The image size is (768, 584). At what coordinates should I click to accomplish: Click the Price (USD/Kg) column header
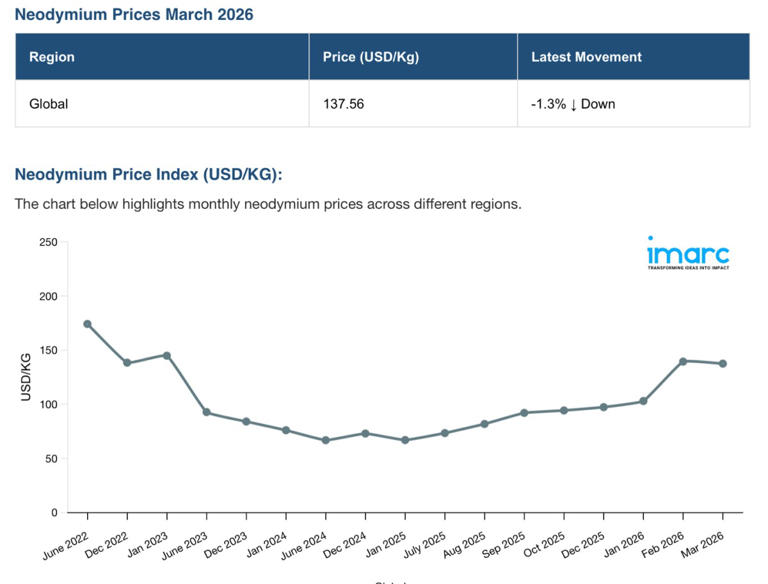370,57
